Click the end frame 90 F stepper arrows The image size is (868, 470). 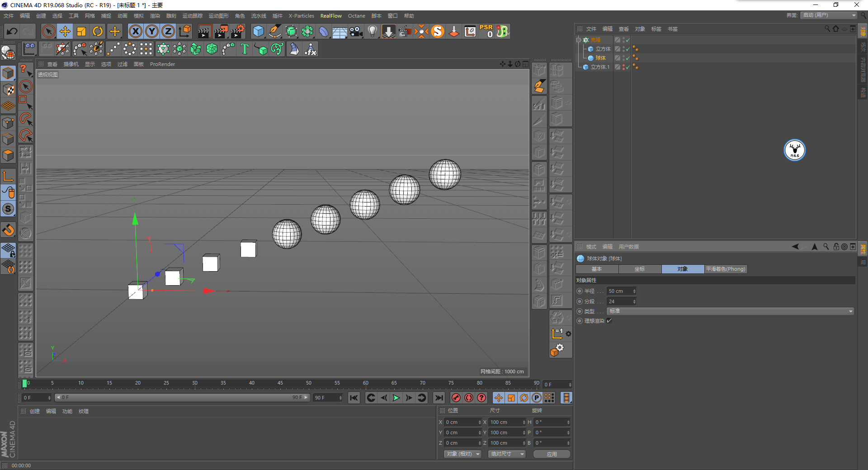tap(341, 398)
